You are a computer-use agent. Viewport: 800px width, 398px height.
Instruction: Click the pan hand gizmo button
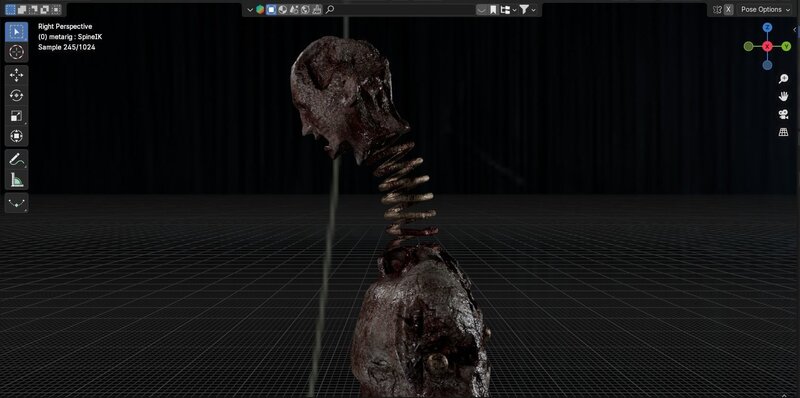[783, 96]
